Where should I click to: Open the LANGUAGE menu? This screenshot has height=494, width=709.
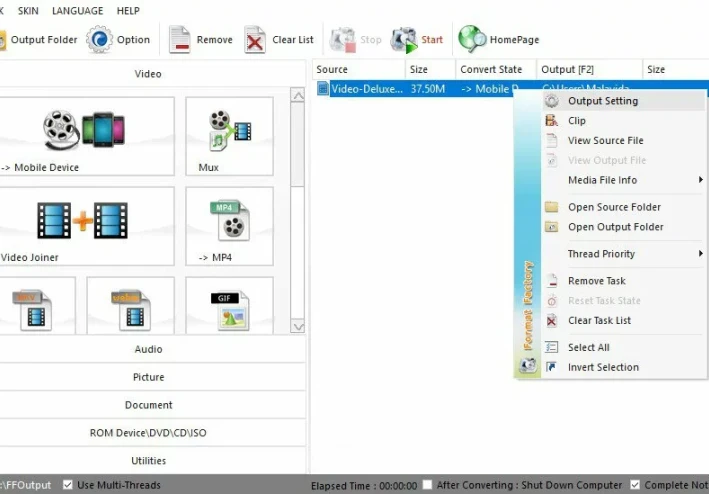[x=77, y=10]
